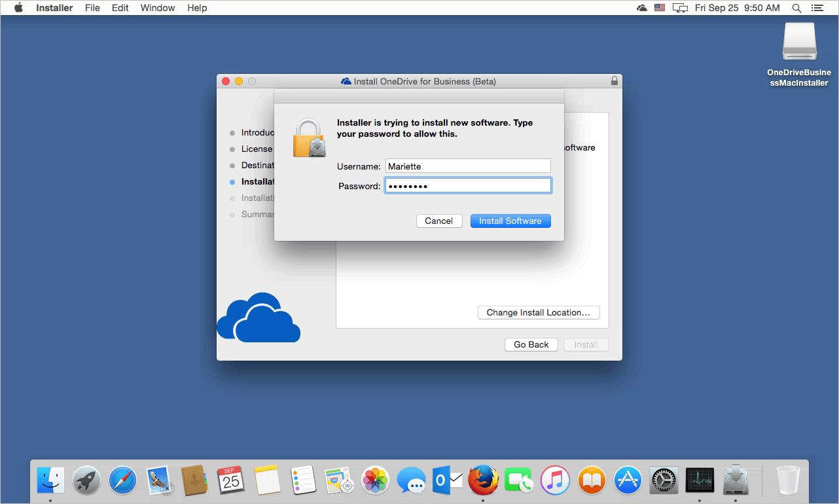This screenshot has width=839, height=504.
Task: Open the Edit menu
Action: pos(120,8)
